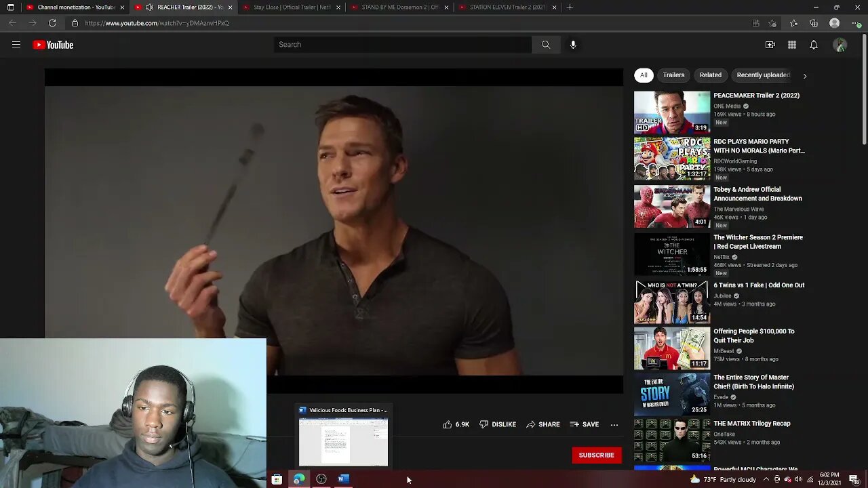The height and width of the screenshot is (488, 868).
Task: Open browser collections icon
Action: 814,23
